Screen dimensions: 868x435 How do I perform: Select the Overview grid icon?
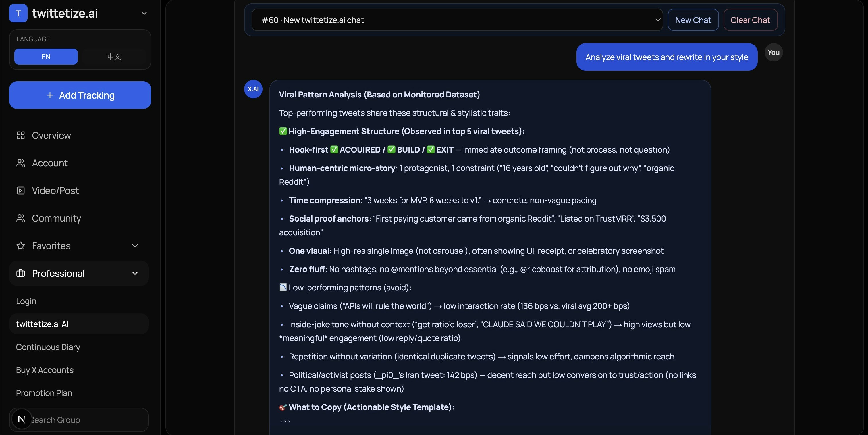(21, 135)
